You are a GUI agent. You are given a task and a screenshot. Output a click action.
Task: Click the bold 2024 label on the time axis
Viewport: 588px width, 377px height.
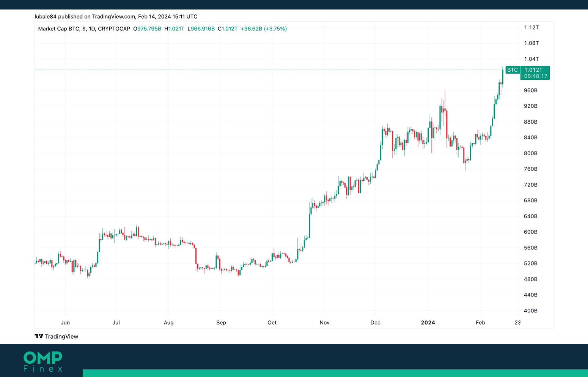point(428,323)
